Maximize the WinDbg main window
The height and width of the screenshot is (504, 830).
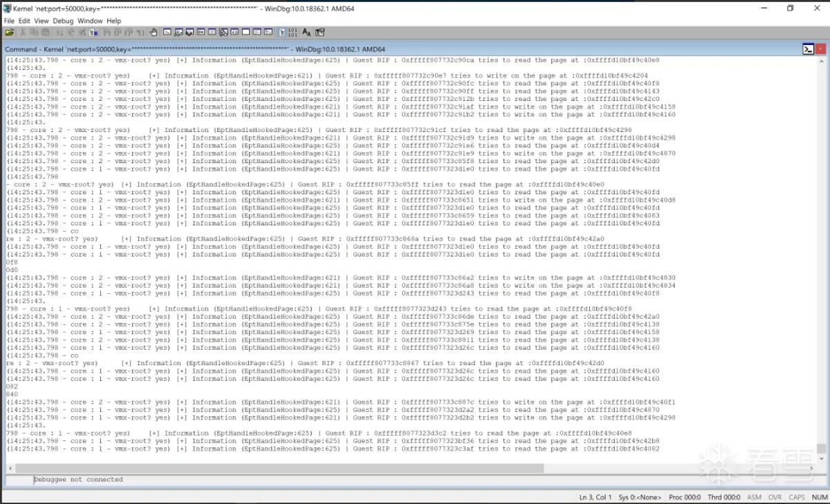coord(791,8)
